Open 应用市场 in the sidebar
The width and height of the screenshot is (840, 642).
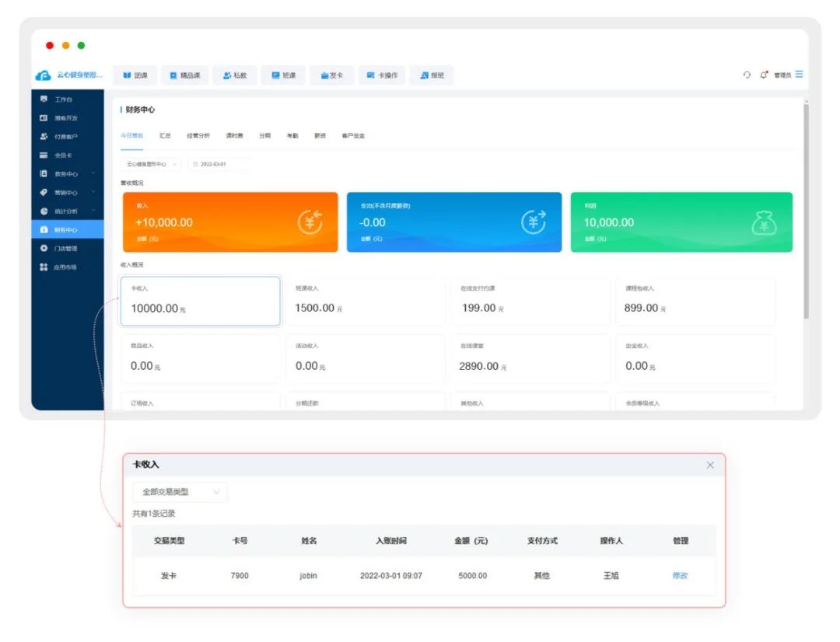65,267
